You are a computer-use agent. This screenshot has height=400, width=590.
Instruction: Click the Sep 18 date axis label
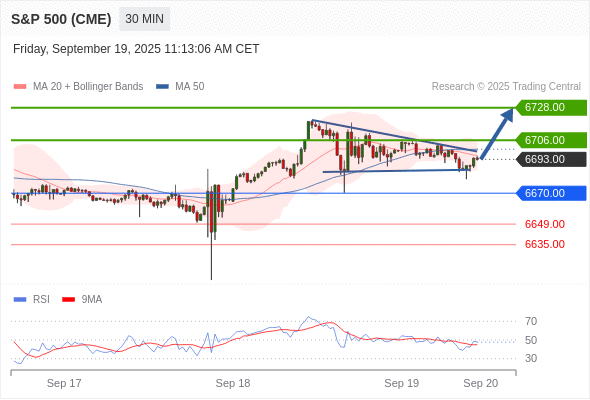point(233,383)
